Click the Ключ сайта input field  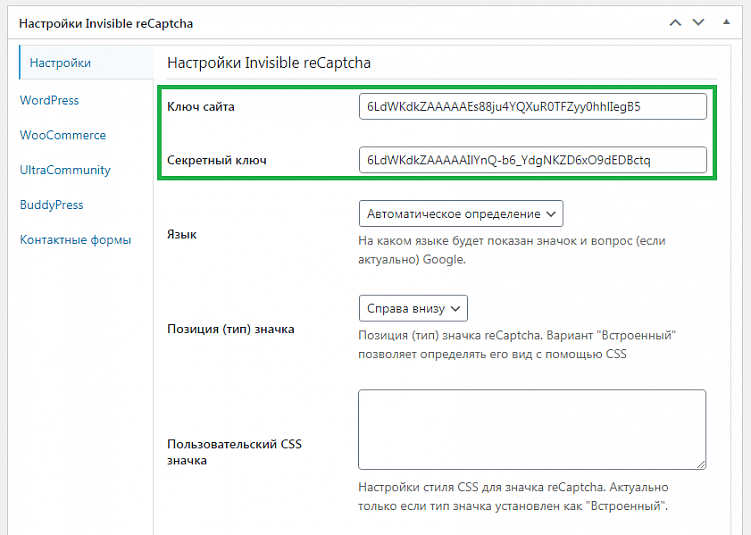(x=532, y=106)
